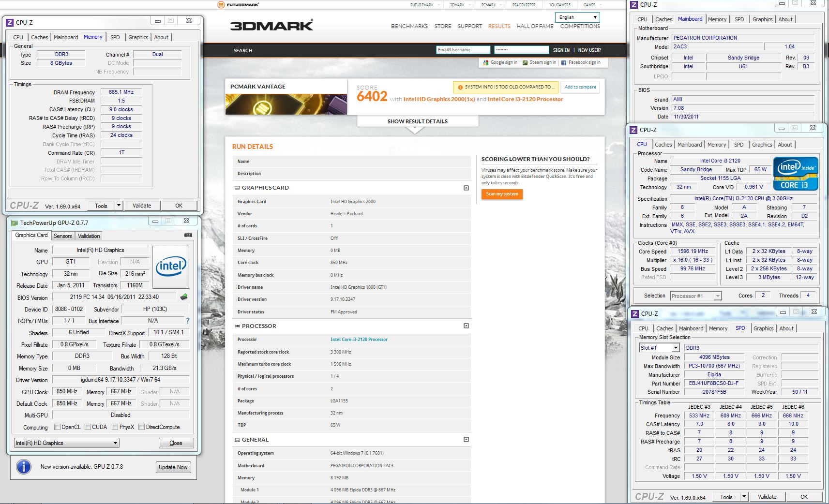
Task: Switch to Caches tab in the CPU-Z Memory window
Action: (x=40, y=37)
